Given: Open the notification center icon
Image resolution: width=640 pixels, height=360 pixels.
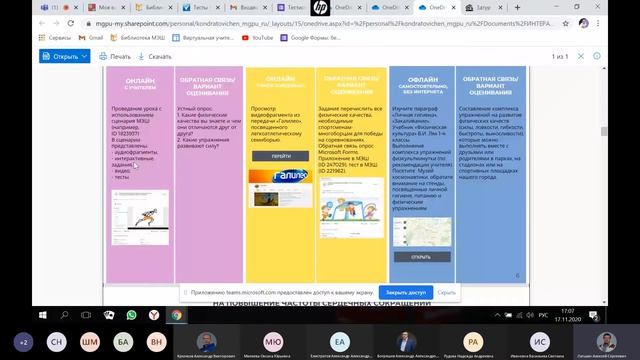Looking at the screenshot, I should click(594, 315).
